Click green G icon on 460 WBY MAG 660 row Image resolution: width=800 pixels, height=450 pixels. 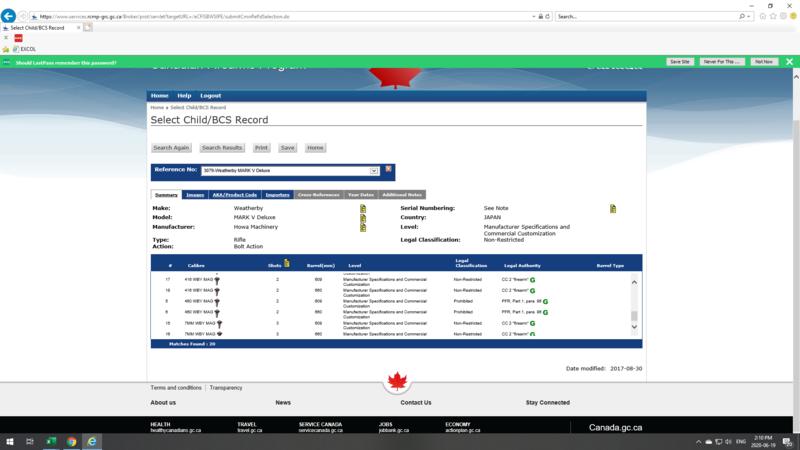545,312
